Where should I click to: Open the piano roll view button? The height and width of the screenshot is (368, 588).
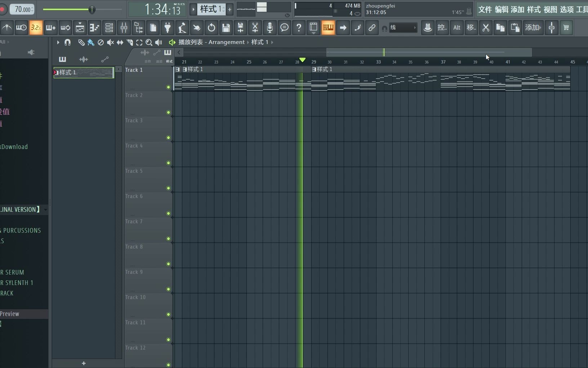coord(94,27)
